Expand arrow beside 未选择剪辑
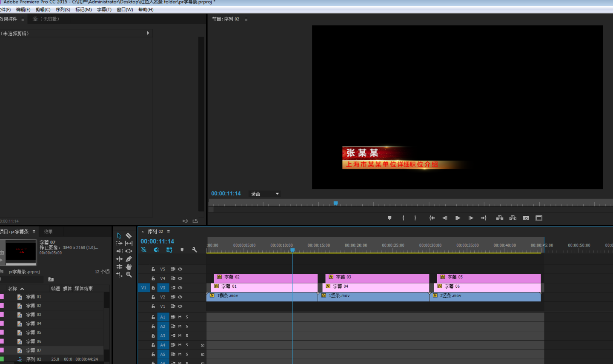The width and height of the screenshot is (613, 364). 148,33
